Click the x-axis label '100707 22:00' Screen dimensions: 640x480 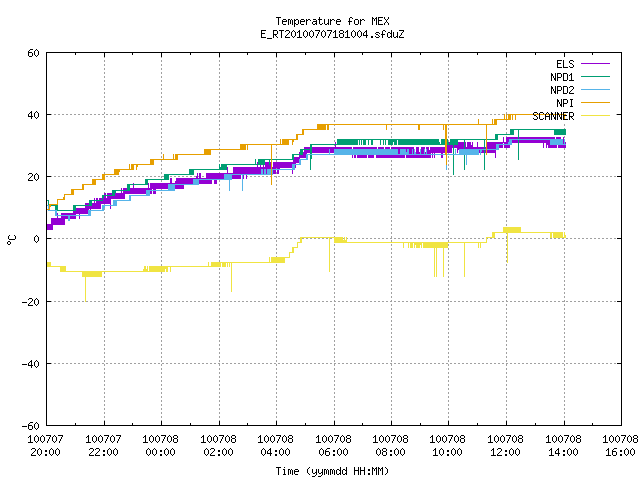(103, 446)
